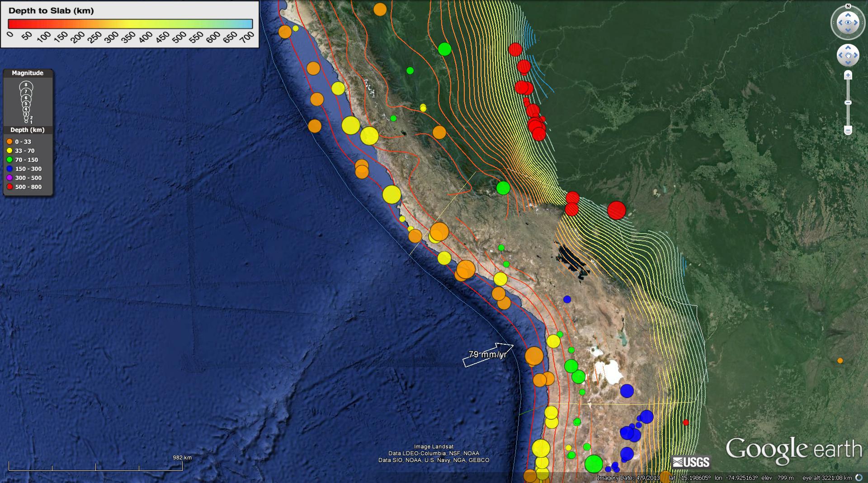
Task: Click the hand icon in move joystick
Action: [x=848, y=56]
